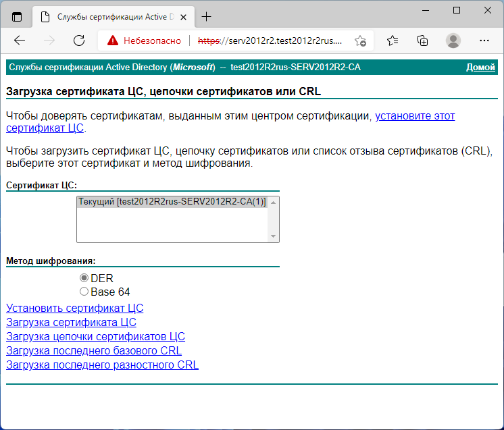Open the tab actions menu icon
The image size is (504, 430).
[x=17, y=17]
